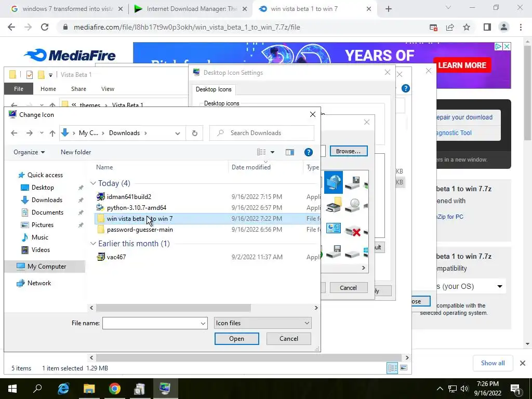Image resolution: width=532 pixels, height=399 pixels.
Task: Open File tab in Vista Beta 1 window
Action: point(19,89)
